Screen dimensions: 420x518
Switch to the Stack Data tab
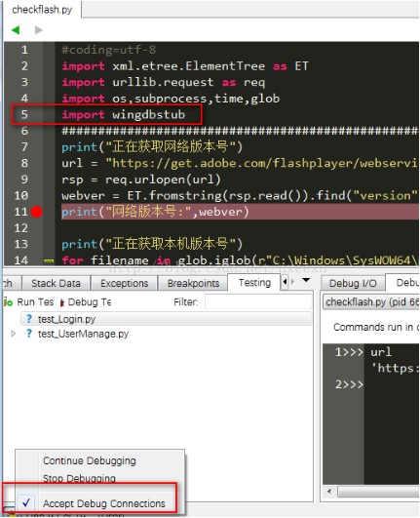click(x=56, y=284)
